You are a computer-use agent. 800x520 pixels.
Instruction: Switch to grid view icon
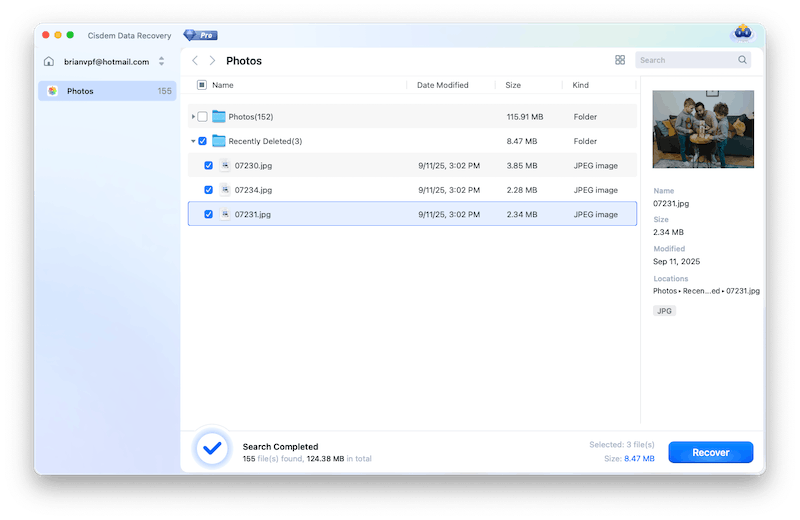[x=620, y=60]
